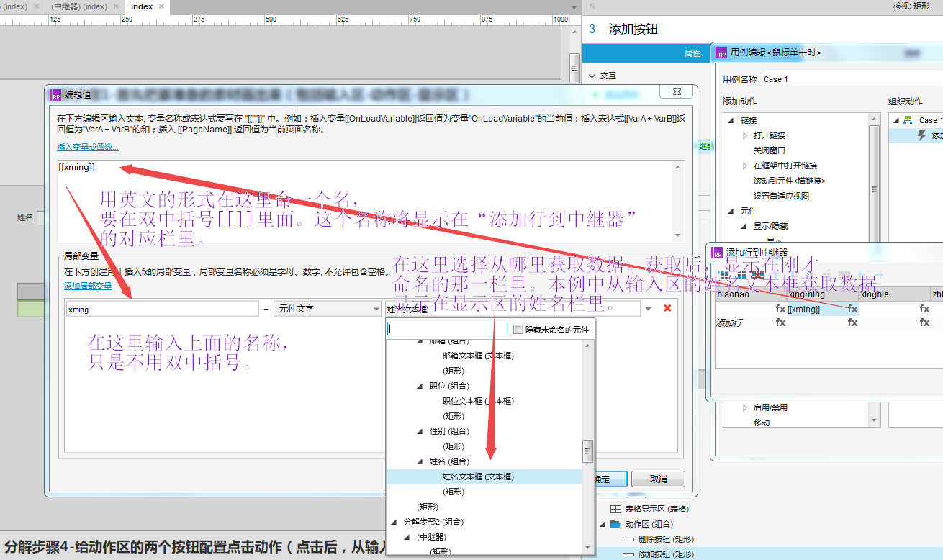Click 添加局部变量 link
943x560 pixels.
tap(88, 286)
